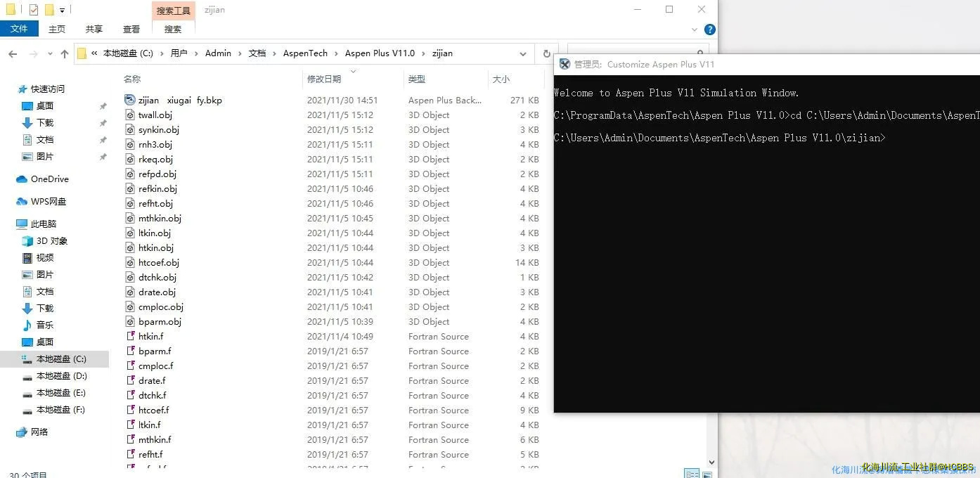Select 此电脑 in navigation pane
The image size is (980, 478).
point(44,224)
